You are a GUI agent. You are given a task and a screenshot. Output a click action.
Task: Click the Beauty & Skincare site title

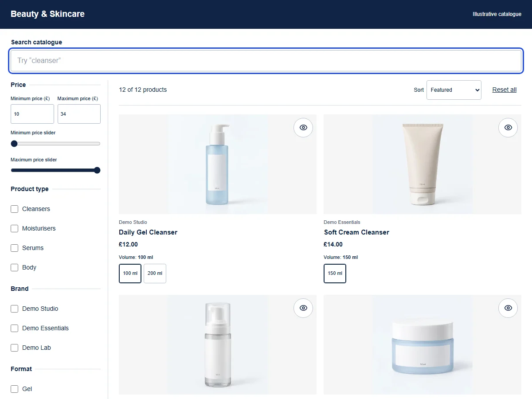click(x=47, y=14)
